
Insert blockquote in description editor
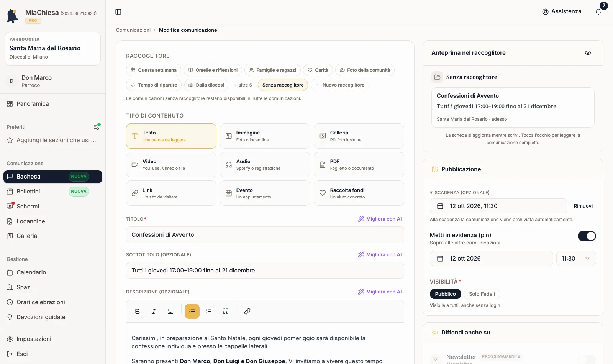(x=225, y=312)
